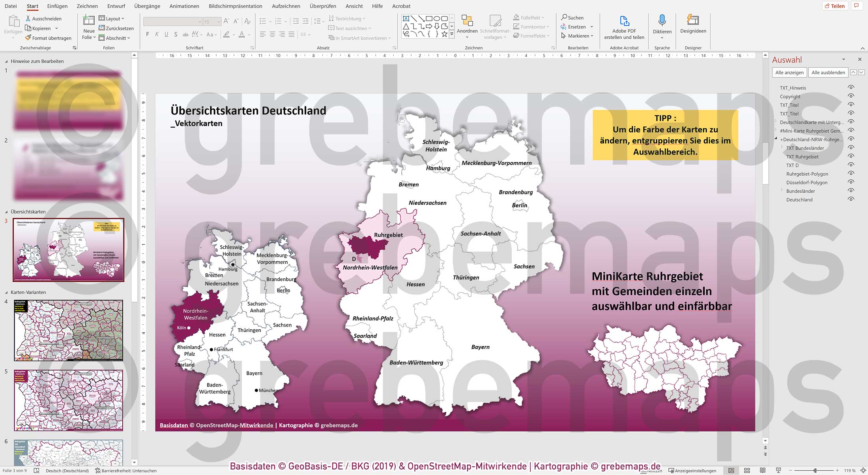The width and height of the screenshot is (868, 475).
Task: Hide the Copyright layer with its eye toggle
Action: click(x=851, y=96)
